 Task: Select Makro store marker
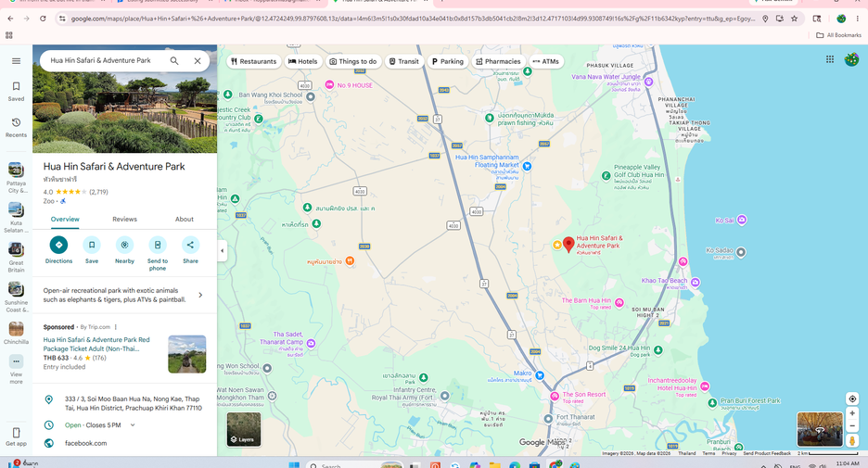[x=540, y=375]
